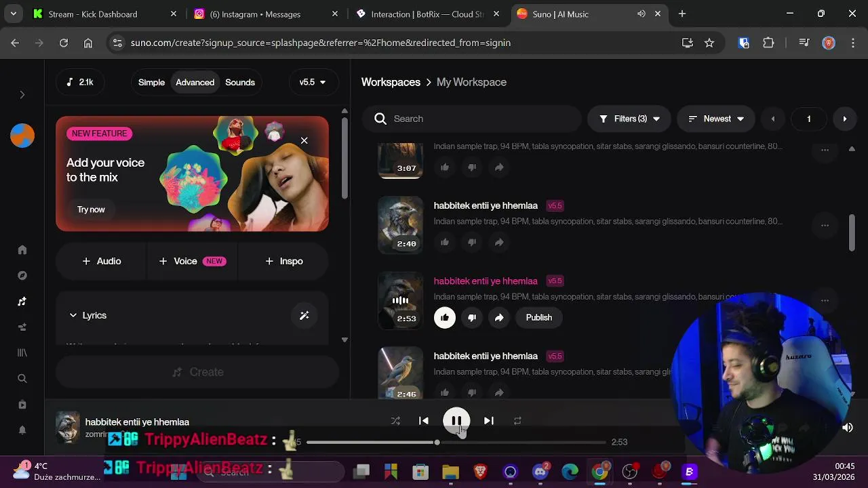This screenshot has width=868, height=488.
Task: Open the 2:40 eagle song thumbnail
Action: [x=400, y=225]
